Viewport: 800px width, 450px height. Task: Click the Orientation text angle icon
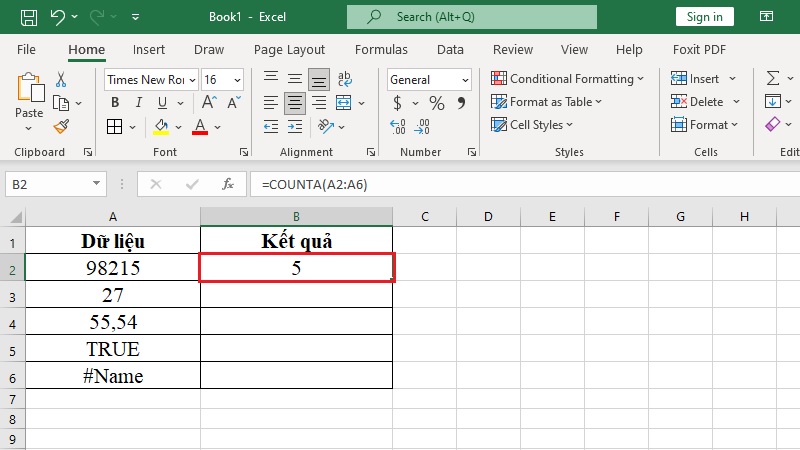326,126
